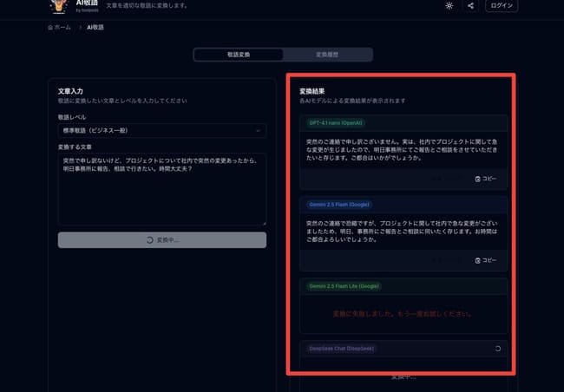
Task: Click the AI敬語 mascot logo
Action: (x=59, y=6)
